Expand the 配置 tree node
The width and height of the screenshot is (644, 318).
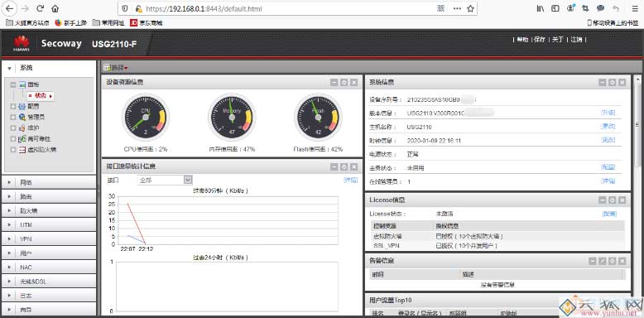point(13,106)
